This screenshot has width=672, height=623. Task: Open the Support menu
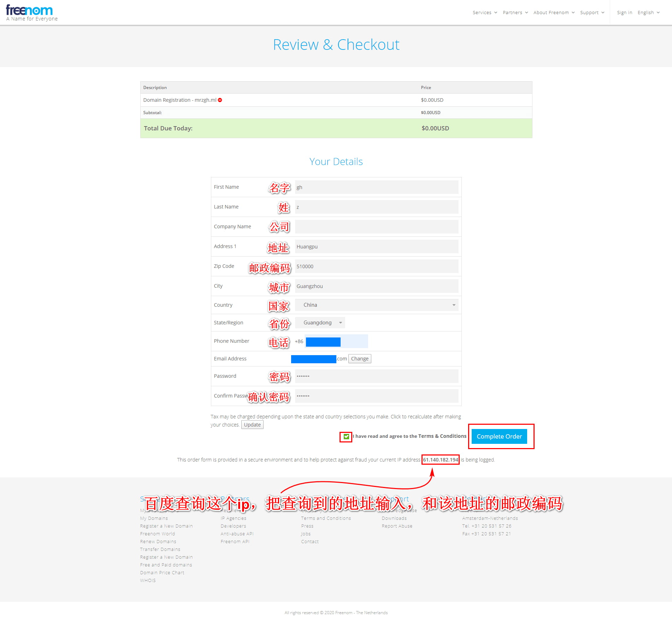click(x=592, y=13)
